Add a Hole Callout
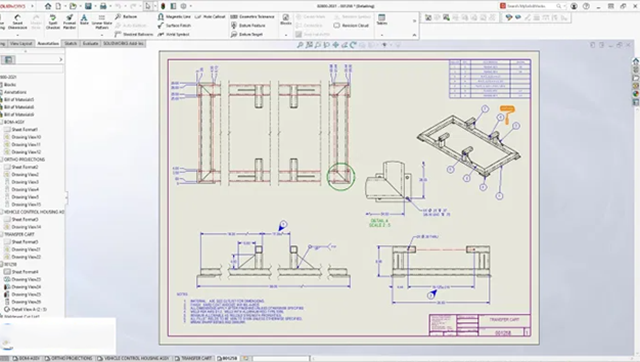 (x=210, y=17)
